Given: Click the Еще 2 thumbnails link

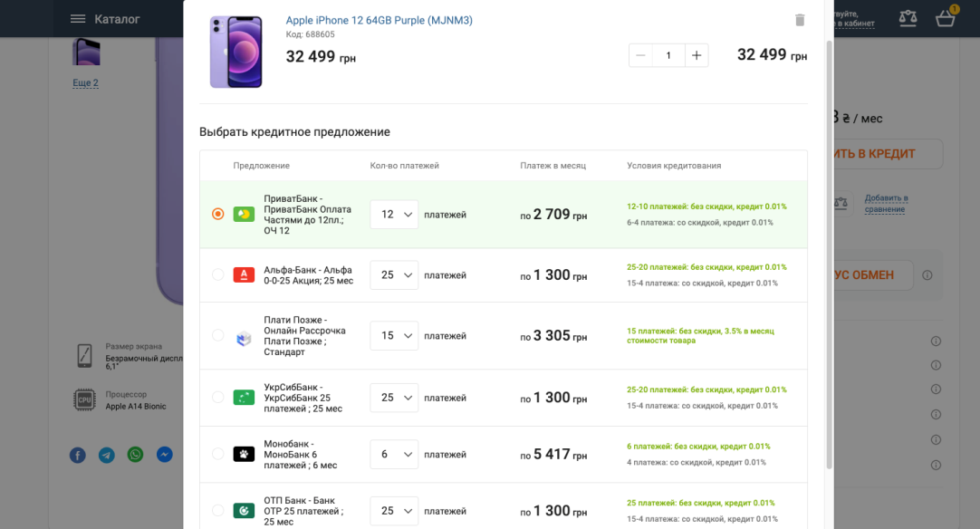Looking at the screenshot, I should pyautogui.click(x=86, y=82).
